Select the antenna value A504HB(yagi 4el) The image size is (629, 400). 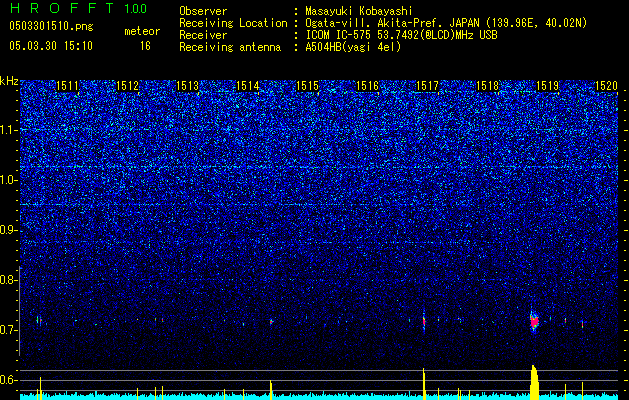(x=353, y=47)
